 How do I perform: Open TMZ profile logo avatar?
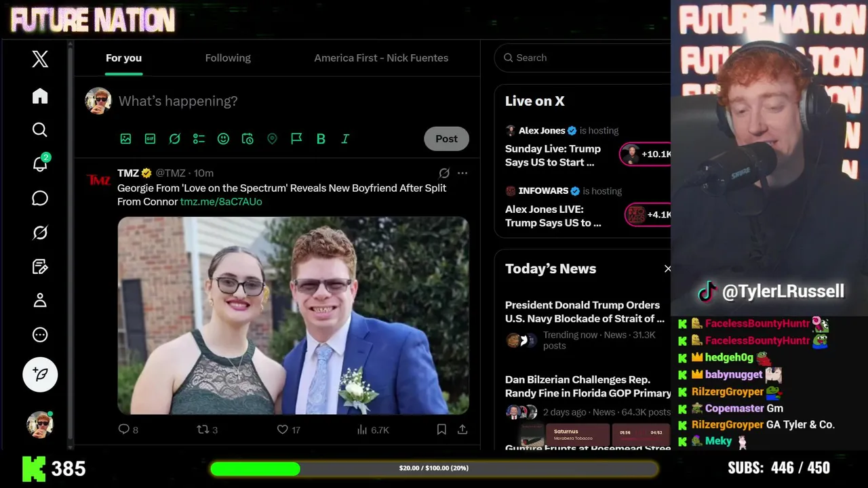98,180
